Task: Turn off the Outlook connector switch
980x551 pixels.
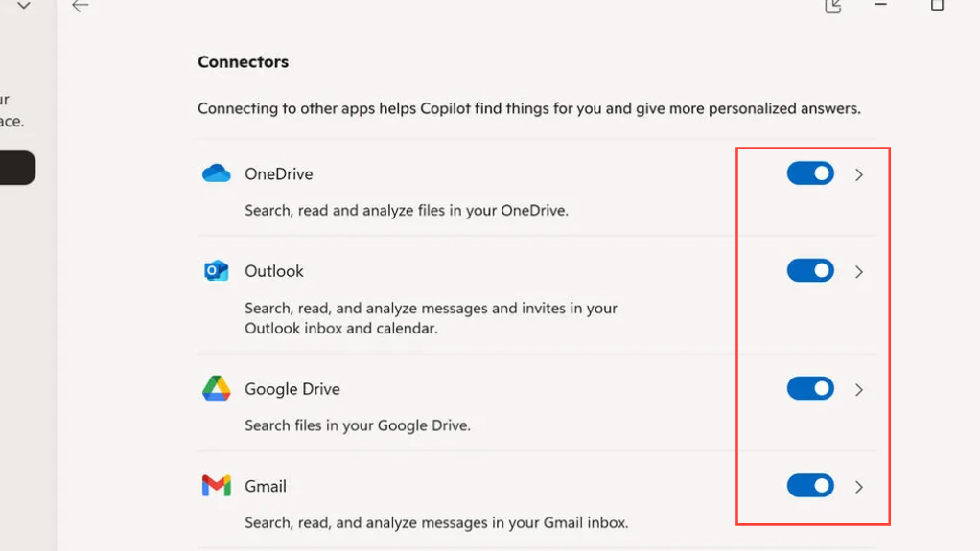Action: tap(810, 271)
